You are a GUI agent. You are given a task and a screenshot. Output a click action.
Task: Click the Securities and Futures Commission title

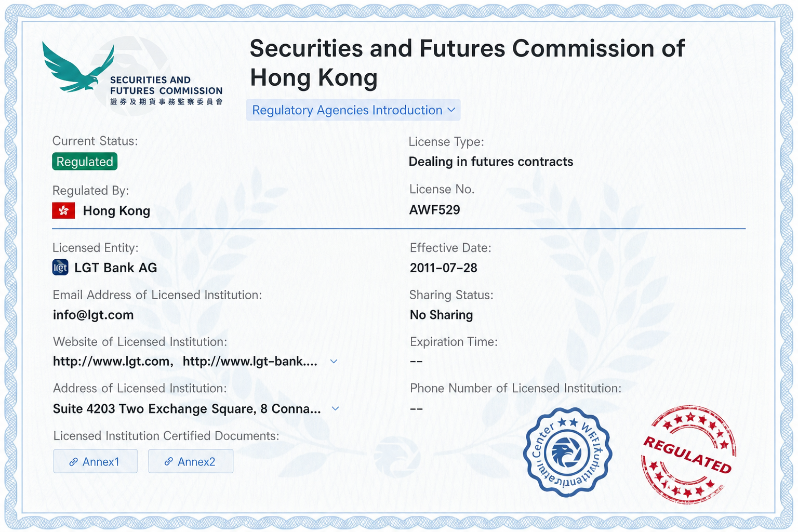click(467, 63)
